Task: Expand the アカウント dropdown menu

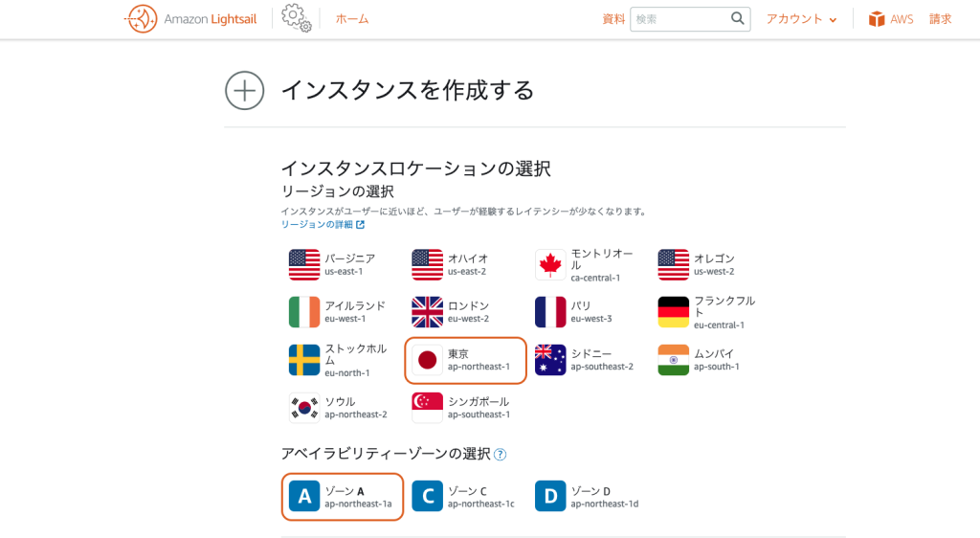Action: click(x=801, y=19)
